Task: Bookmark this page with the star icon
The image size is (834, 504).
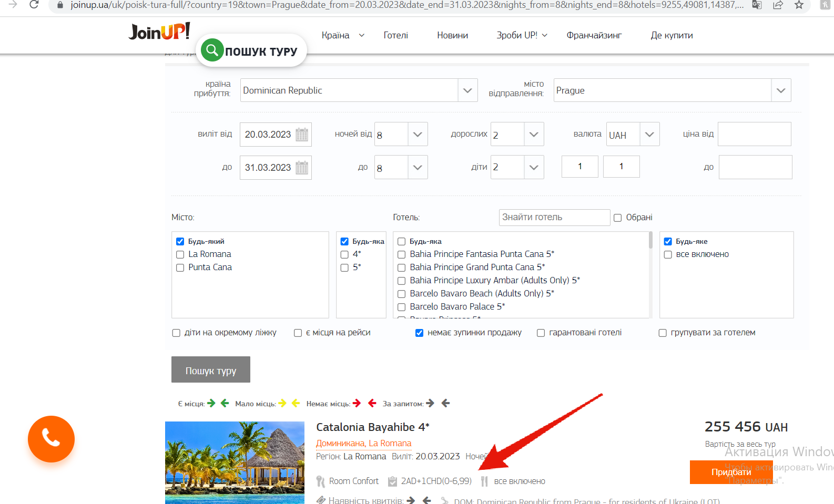Action: [x=799, y=5]
